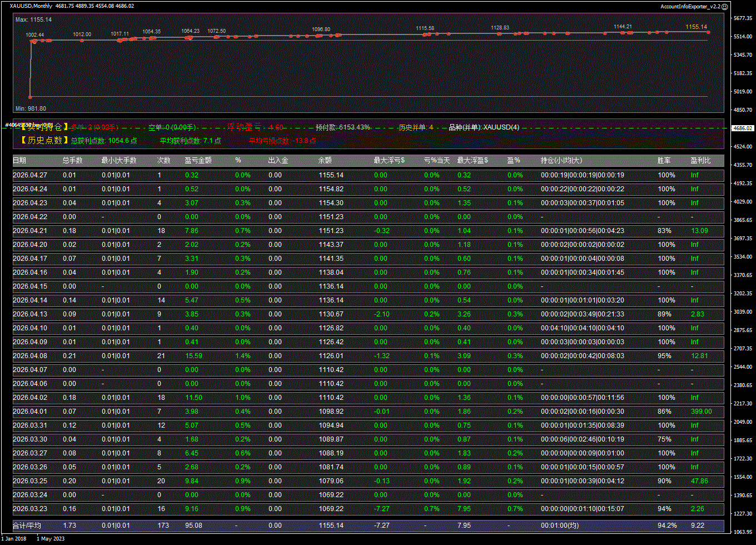Click the XAUUSD,Monthly chart title
Image resolution: width=756 pixels, height=545 pixels.
pyautogui.click(x=31, y=6)
